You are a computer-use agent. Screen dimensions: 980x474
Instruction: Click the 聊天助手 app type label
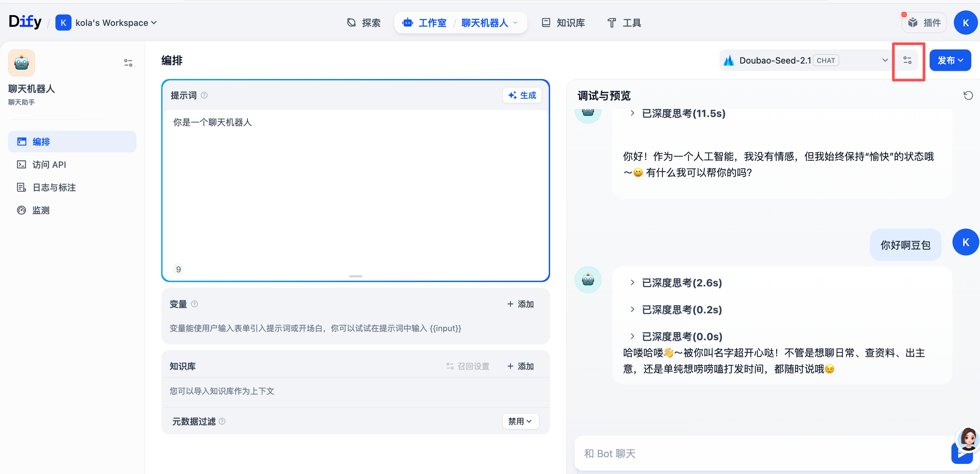22,102
